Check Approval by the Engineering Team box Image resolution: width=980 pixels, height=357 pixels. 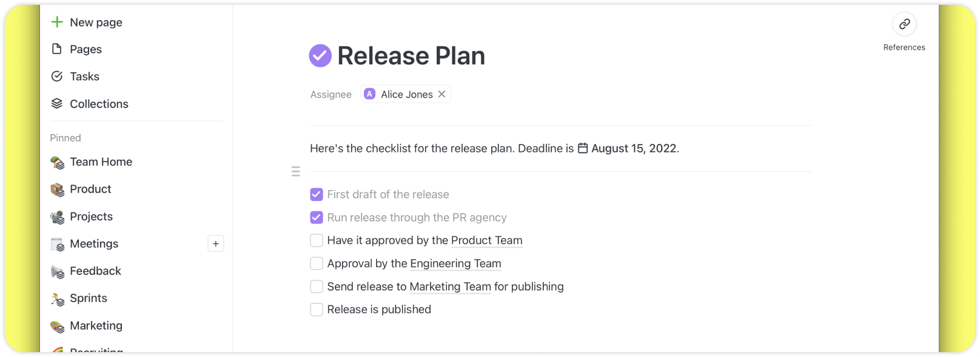tap(317, 263)
